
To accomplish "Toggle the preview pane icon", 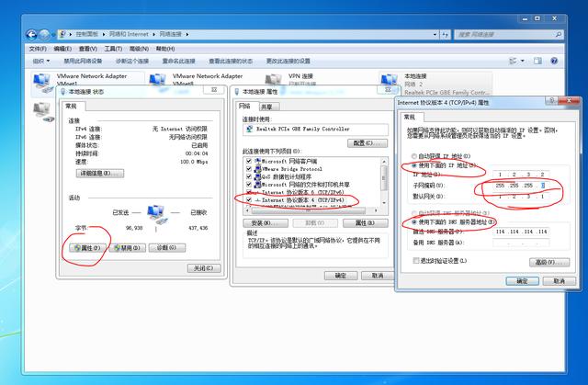I will click(x=537, y=61).
